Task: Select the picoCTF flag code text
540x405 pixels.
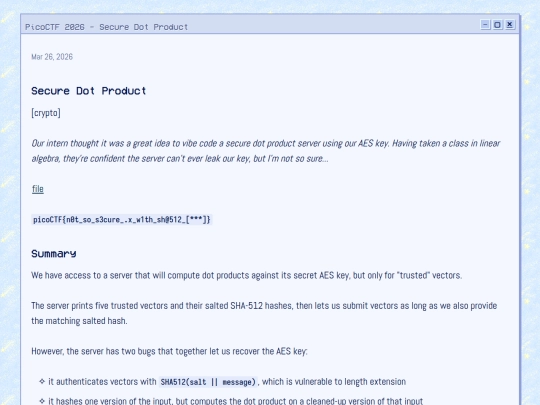Action: coord(122,220)
